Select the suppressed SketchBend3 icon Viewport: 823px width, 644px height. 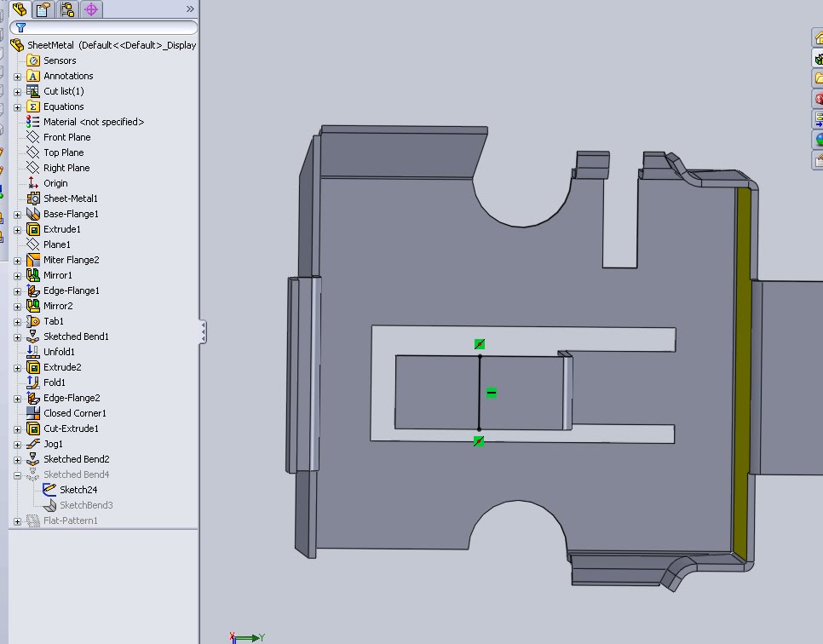[x=49, y=505]
